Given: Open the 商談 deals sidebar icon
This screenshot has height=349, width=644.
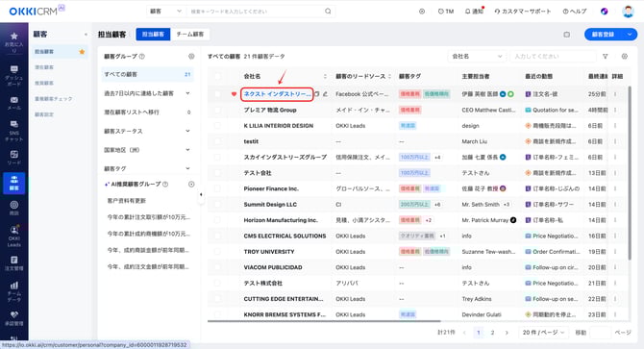Looking at the screenshot, I should tap(14, 208).
